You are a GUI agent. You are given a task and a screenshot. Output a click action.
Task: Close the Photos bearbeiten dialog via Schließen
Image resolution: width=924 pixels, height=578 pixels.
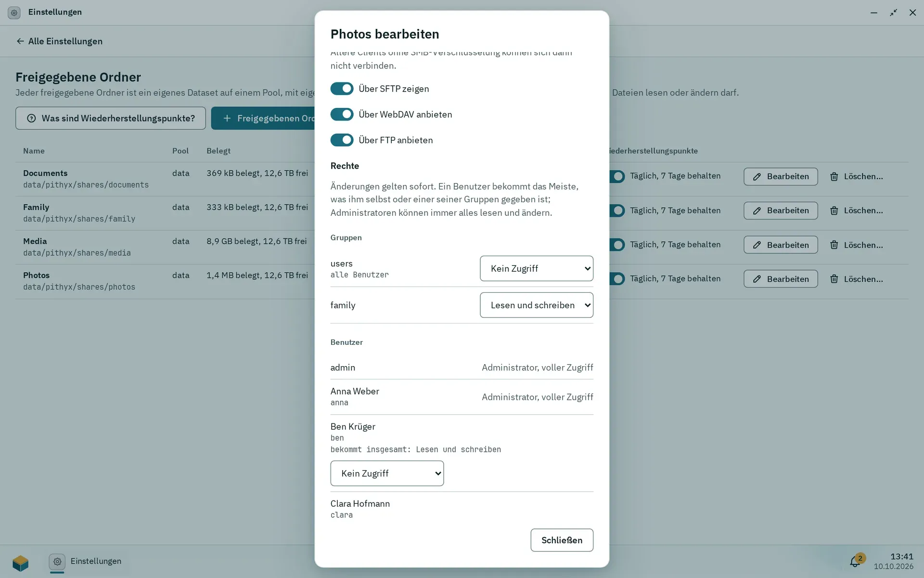(562, 540)
